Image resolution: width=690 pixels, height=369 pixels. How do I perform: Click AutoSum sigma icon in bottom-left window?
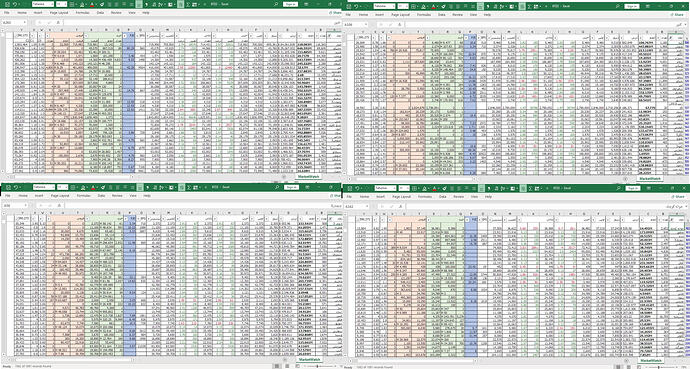[x=189, y=187]
